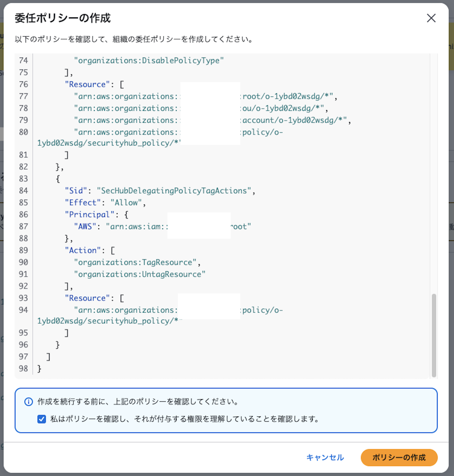The width and height of the screenshot is (454, 476).
Task: Click the ポリシーの作成 button
Action: point(399,458)
